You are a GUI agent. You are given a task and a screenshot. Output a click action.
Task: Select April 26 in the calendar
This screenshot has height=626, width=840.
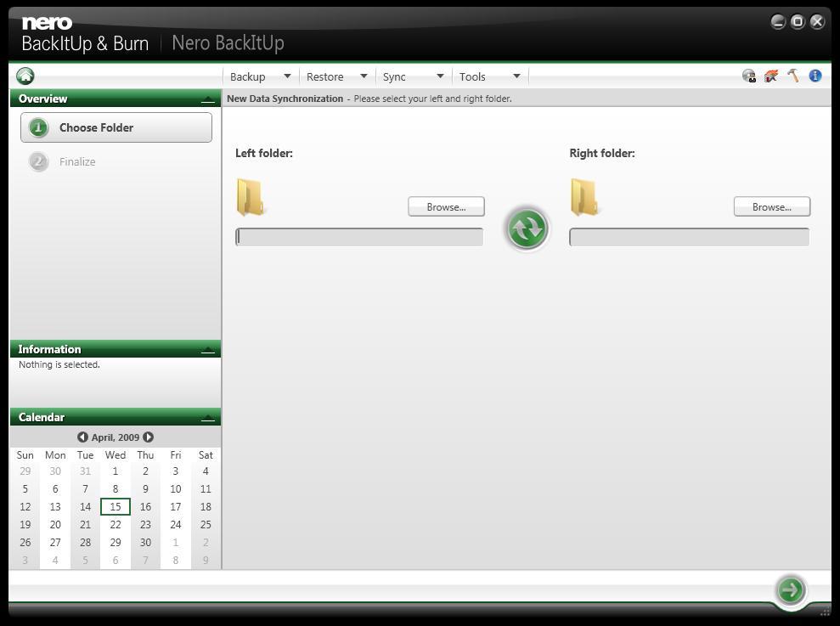point(25,543)
